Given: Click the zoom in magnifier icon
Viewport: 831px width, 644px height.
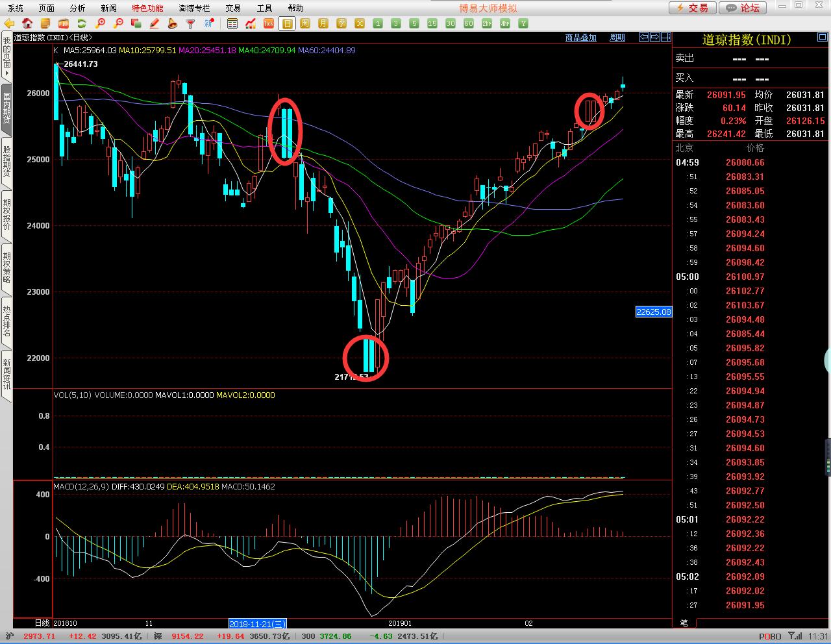Looking at the screenshot, I should [x=100, y=23].
